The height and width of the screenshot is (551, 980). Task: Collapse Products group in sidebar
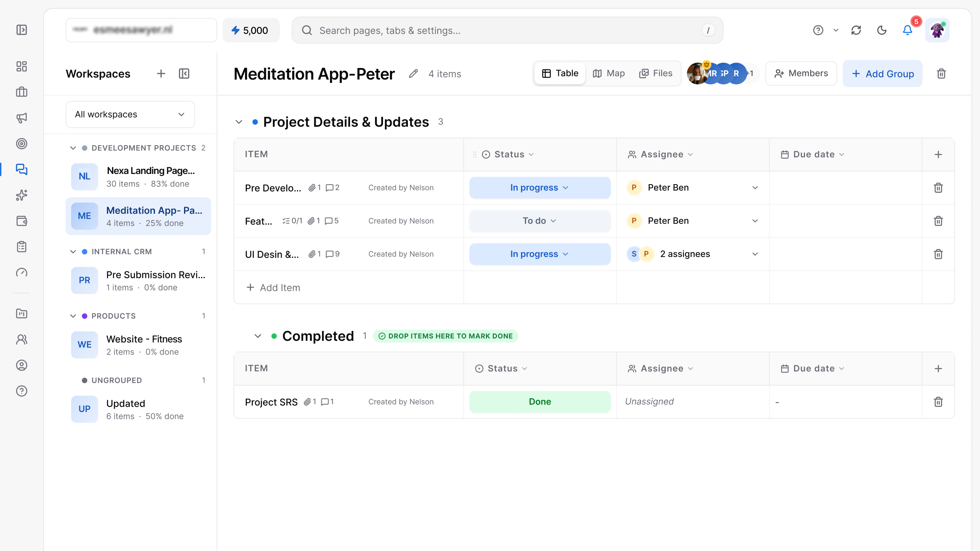click(x=73, y=316)
